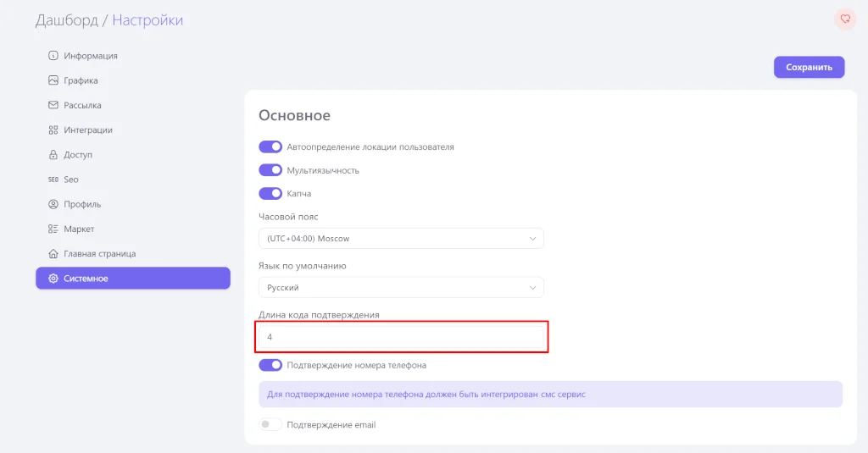Open the Маркет settings section
The width and height of the screenshot is (868, 453).
[x=79, y=229]
